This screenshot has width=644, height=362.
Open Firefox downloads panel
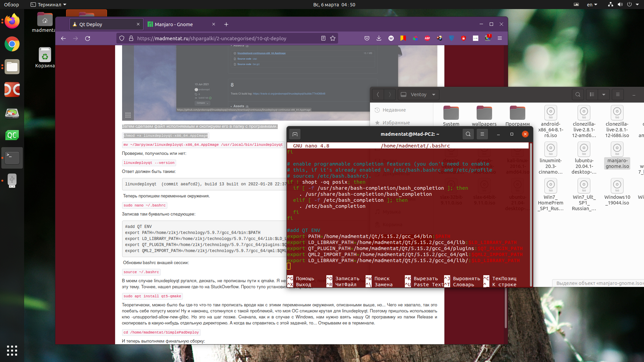pos(379,39)
